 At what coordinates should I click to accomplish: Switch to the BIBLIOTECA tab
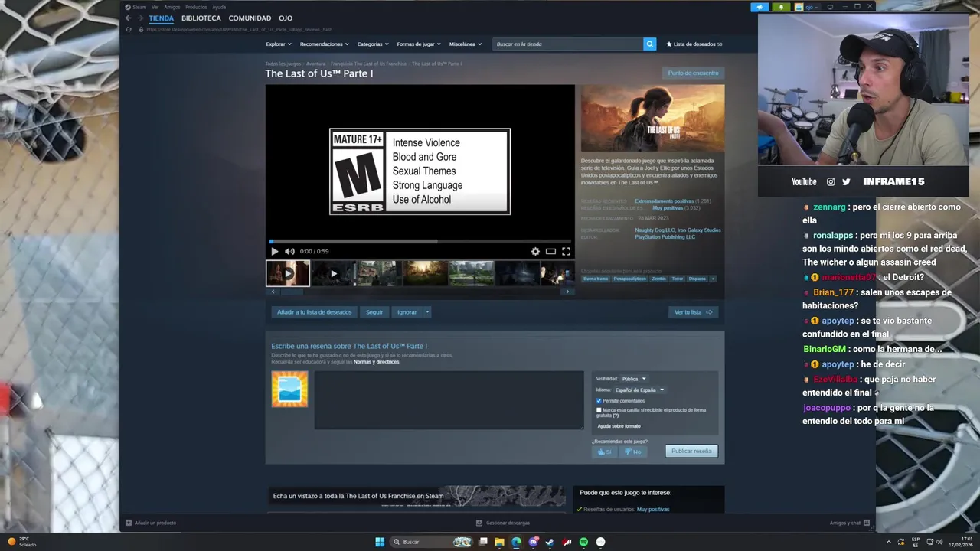201,18
